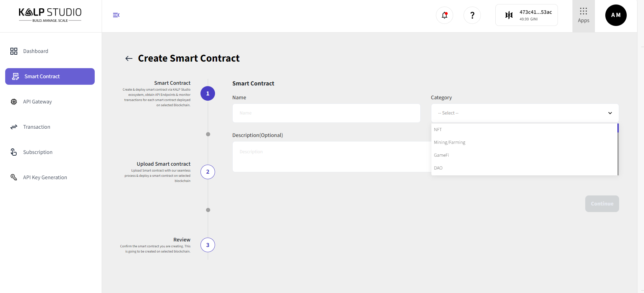Viewport: 644px width, 293px height.
Task: Jump to step 2 circle in stepper
Action: (x=208, y=172)
